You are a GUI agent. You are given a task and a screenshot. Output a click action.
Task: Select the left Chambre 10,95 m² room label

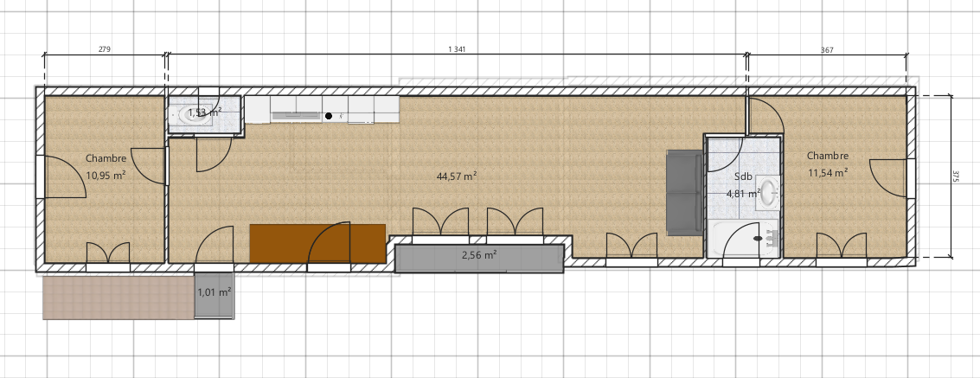click(106, 167)
